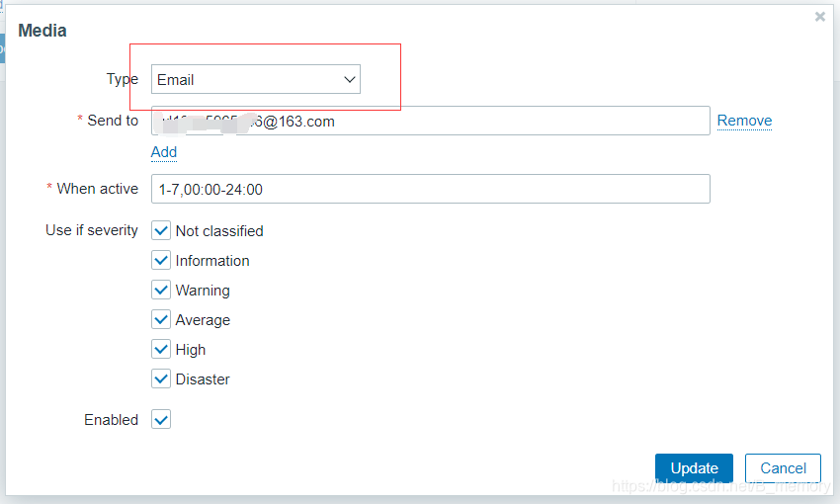Toggle the High severity checkbox
Viewport: 840px width, 504px height.
click(x=161, y=349)
